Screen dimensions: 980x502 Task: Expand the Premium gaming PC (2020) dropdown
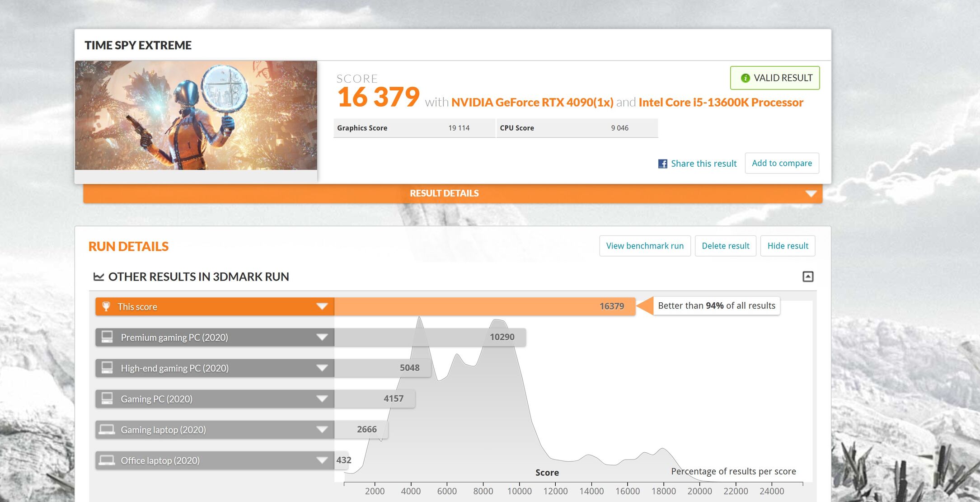[322, 337]
